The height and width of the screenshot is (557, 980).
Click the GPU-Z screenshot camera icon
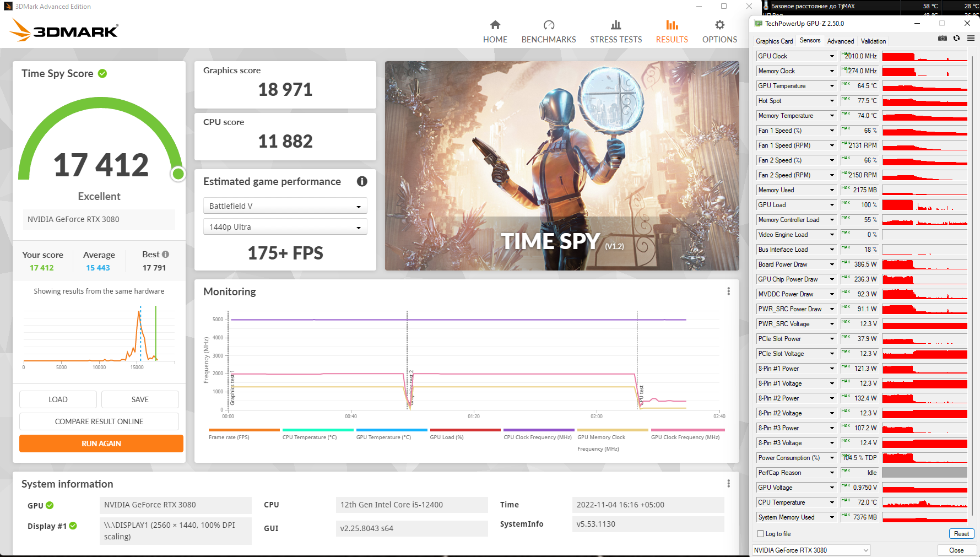coord(943,38)
